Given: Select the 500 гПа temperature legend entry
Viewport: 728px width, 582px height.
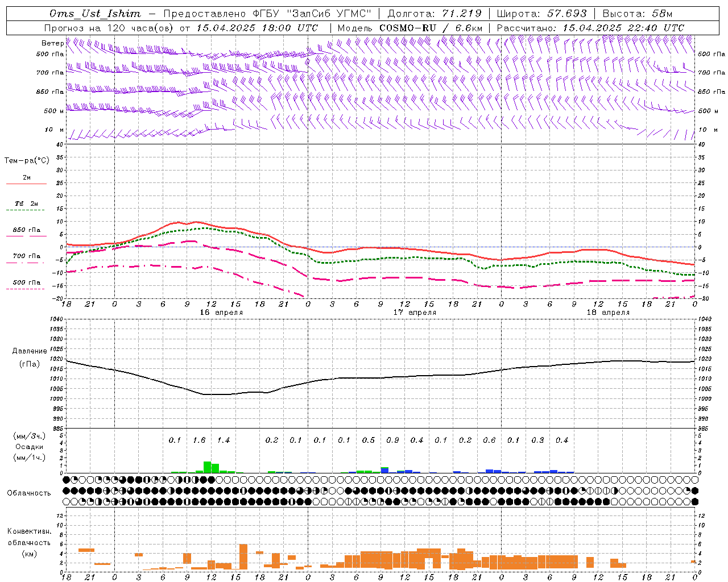Looking at the screenshot, I should tap(27, 282).
